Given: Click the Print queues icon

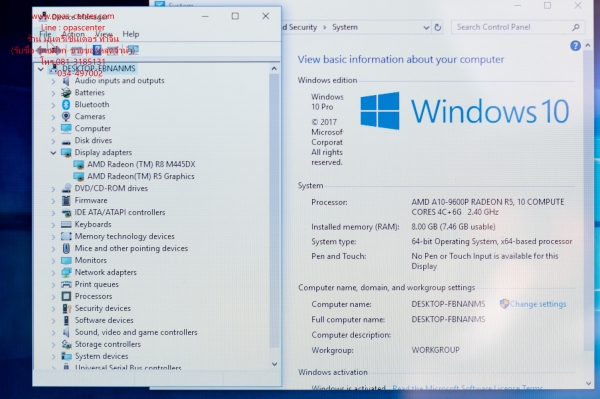Looking at the screenshot, I should [x=66, y=284].
